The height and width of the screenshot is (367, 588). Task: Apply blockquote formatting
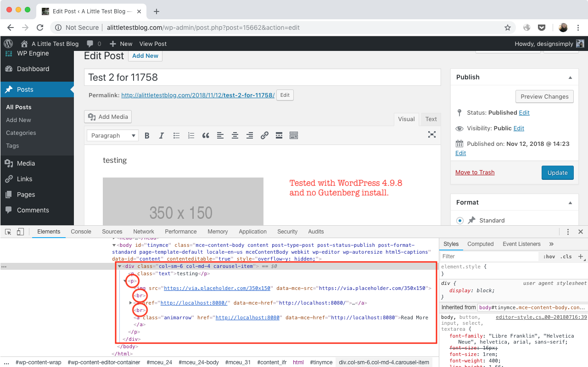(206, 135)
